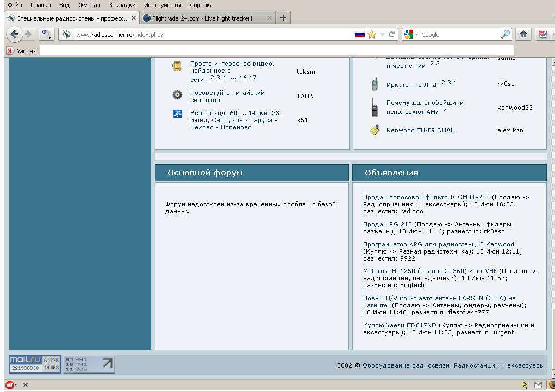The width and height of the screenshot is (555, 392).
Task: Click the browser Back arrow button
Action: click(x=15, y=34)
